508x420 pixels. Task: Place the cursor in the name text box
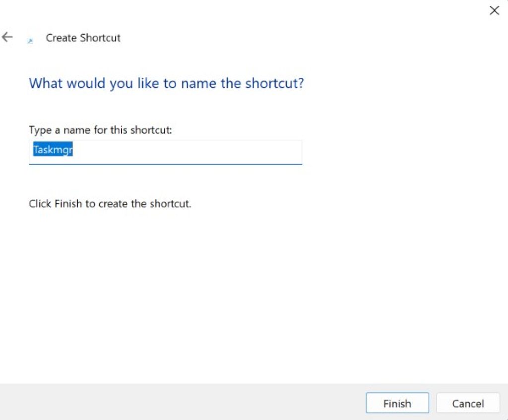click(165, 151)
